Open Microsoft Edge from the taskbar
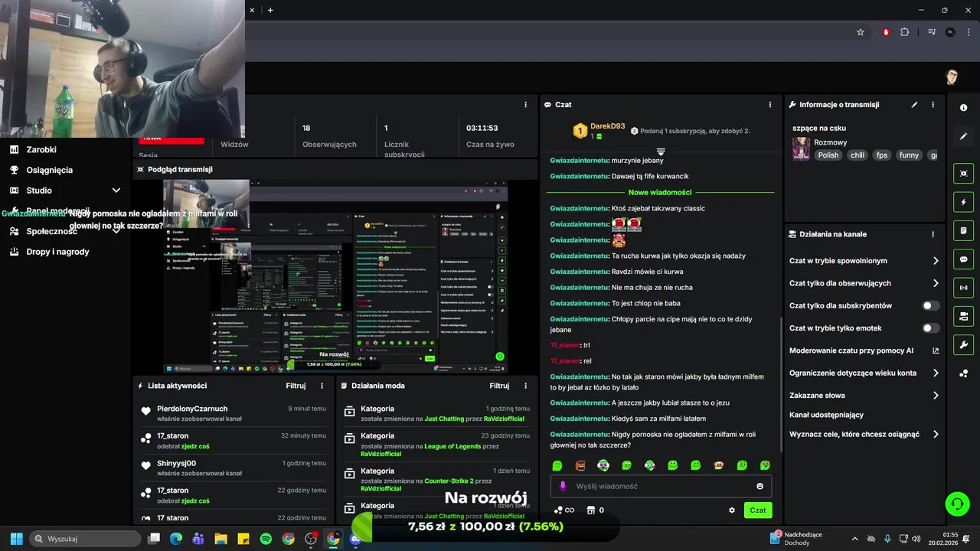The image size is (980, 551). tap(176, 539)
